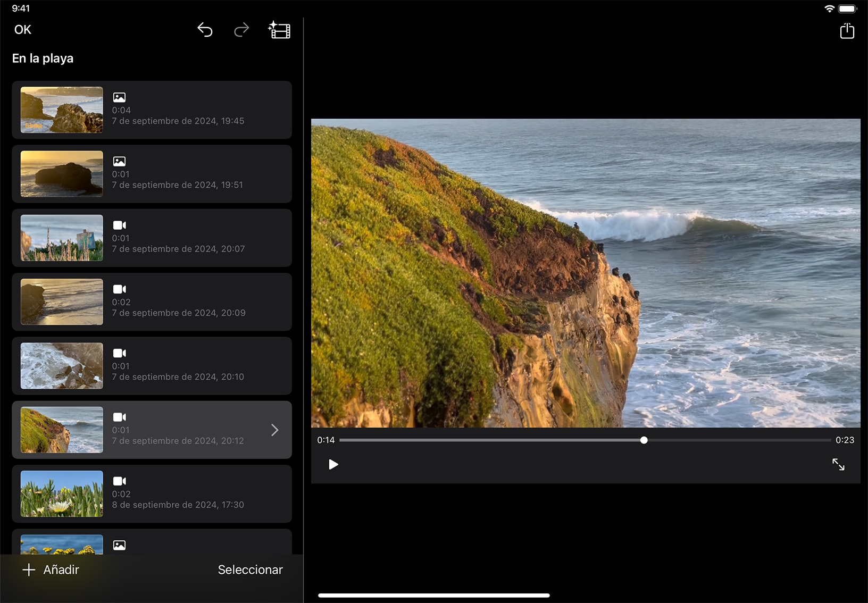Add a new clip with Añadir
Image resolution: width=868 pixels, height=603 pixels.
point(51,570)
